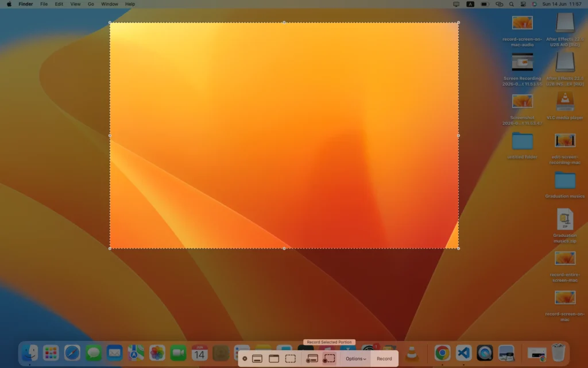The height and width of the screenshot is (368, 588).
Task: Open Photos from the Dock
Action: (157, 353)
